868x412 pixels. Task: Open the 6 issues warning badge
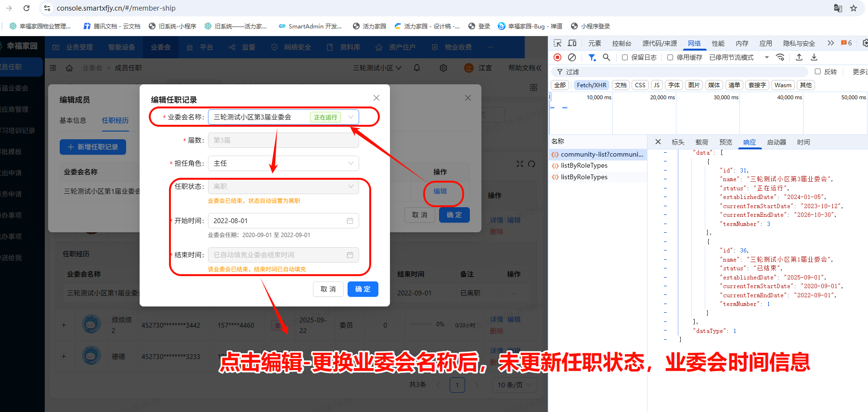point(846,43)
